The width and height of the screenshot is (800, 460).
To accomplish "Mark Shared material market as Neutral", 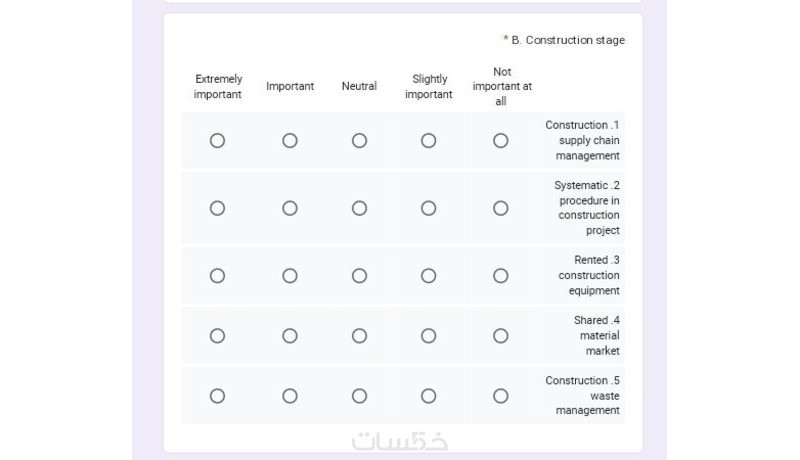I will pos(359,336).
